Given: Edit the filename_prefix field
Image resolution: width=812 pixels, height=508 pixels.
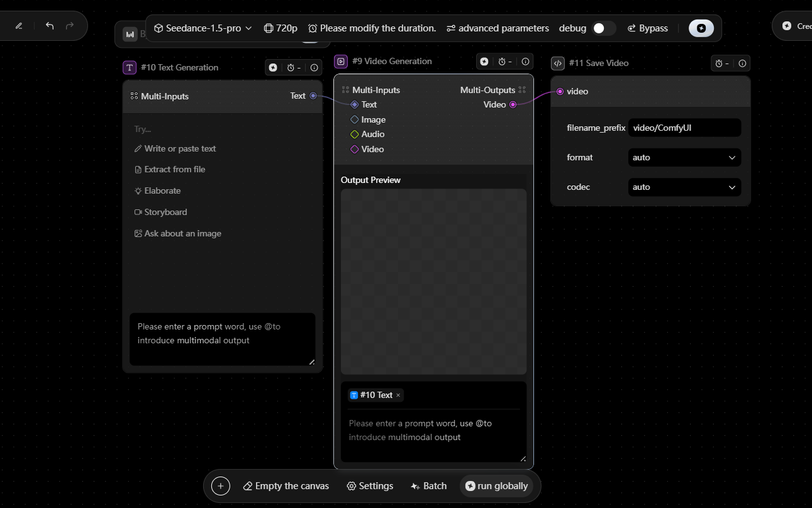Looking at the screenshot, I should [684, 128].
